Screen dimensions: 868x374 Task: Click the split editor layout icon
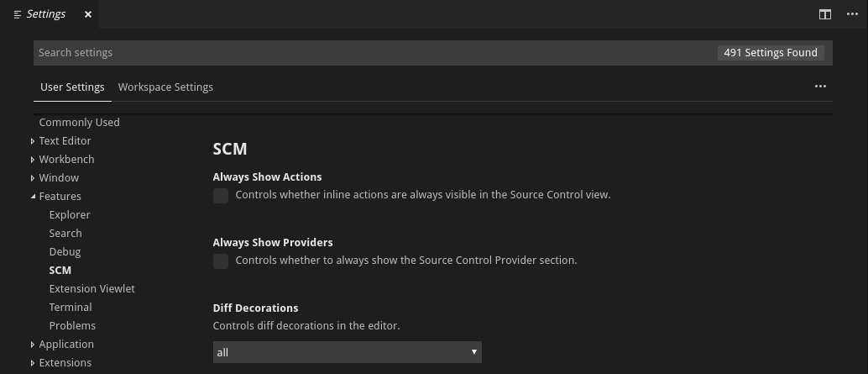point(825,14)
